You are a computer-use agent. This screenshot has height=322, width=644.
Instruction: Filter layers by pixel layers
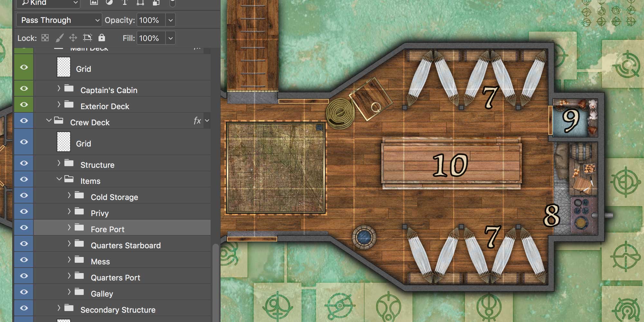point(94,3)
